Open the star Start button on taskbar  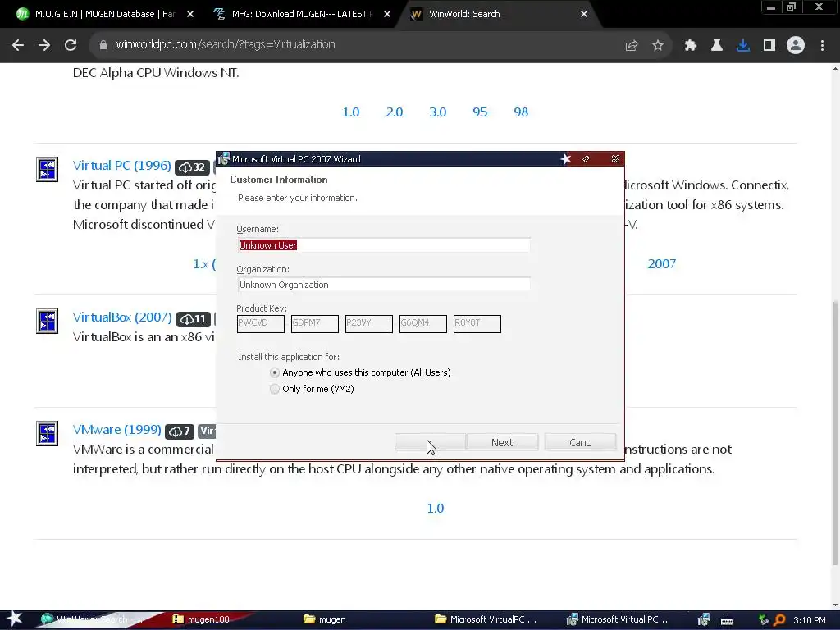point(15,619)
